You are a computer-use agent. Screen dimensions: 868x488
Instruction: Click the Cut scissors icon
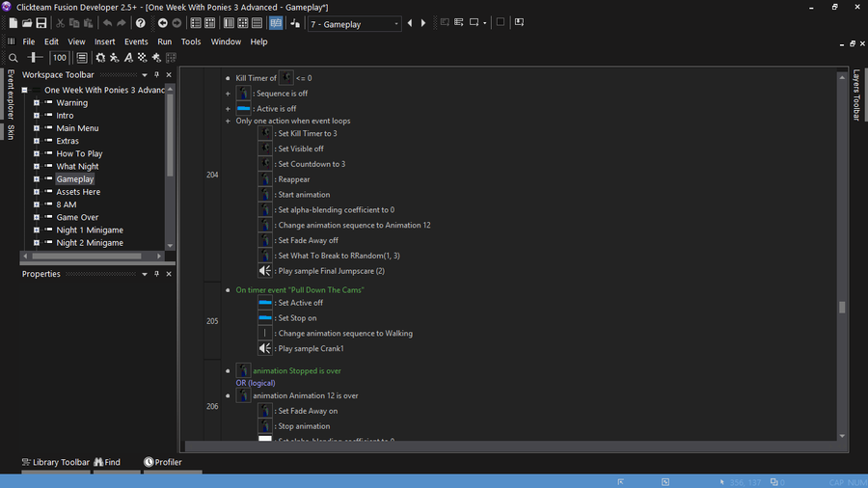[x=61, y=23]
